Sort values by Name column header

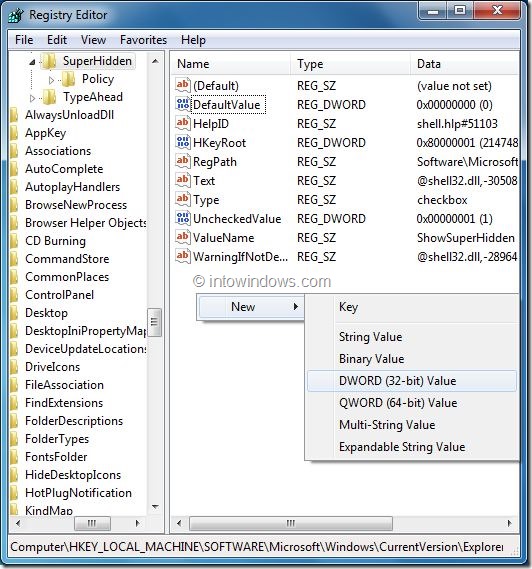point(231,64)
